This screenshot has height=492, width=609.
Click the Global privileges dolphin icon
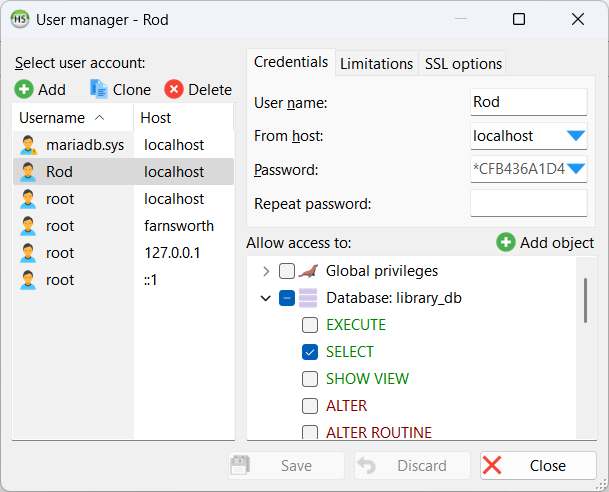[x=311, y=271]
